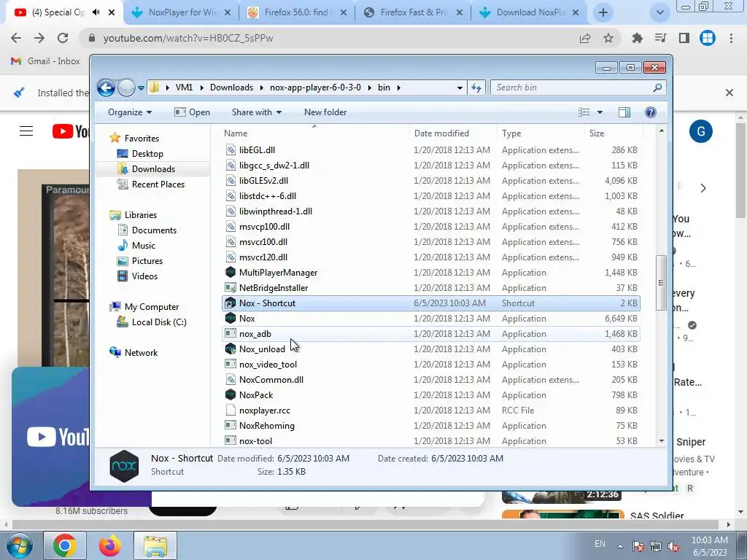This screenshot has width=747, height=560.
Task: Select the MultiPlayerManager application icon
Action: pos(231,273)
